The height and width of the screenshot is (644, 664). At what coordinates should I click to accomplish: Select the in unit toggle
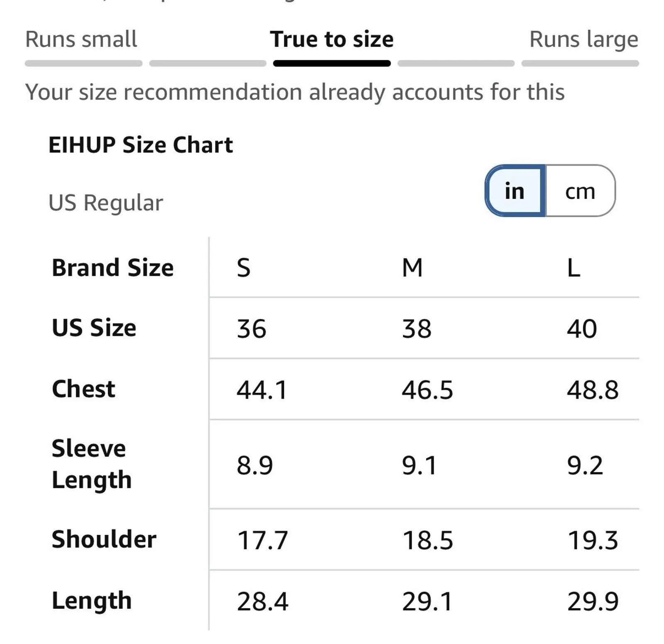tap(515, 191)
